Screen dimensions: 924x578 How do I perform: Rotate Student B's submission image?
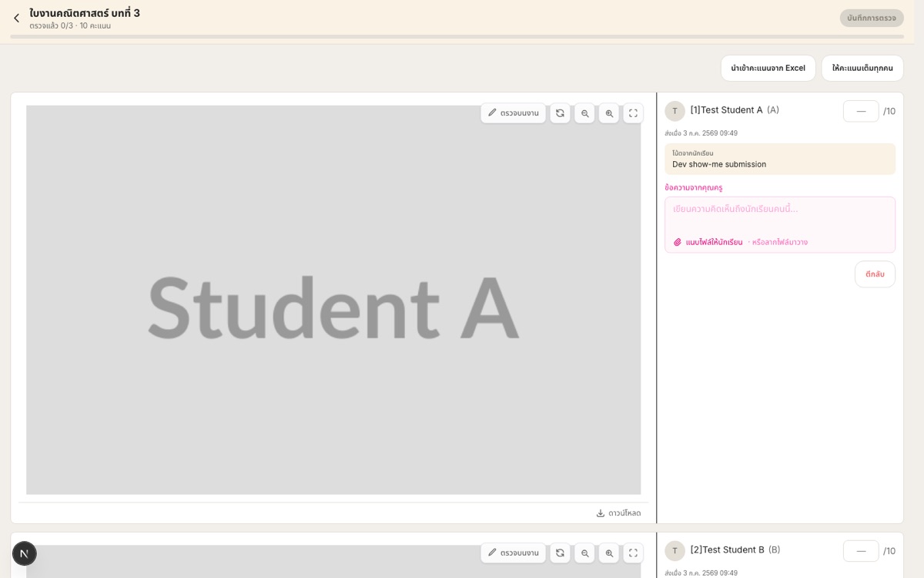coord(560,553)
